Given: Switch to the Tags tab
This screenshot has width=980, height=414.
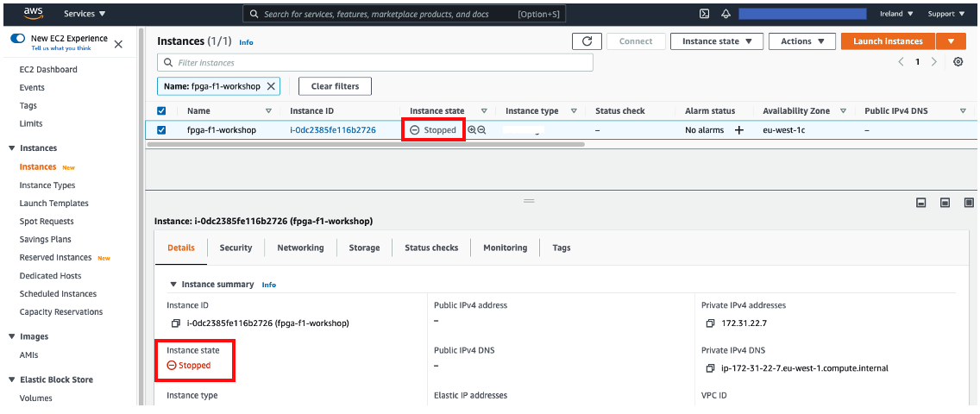Looking at the screenshot, I should coord(562,248).
